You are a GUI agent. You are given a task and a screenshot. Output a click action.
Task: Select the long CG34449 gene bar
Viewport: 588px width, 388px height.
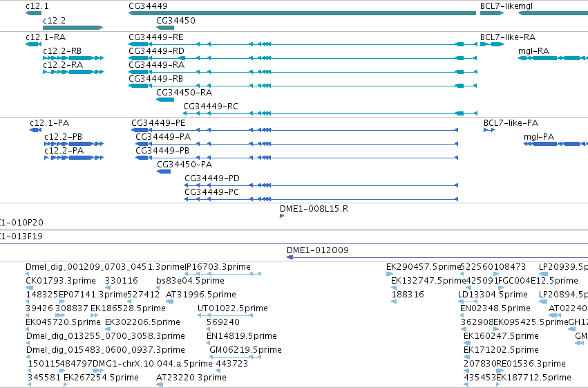[x=302, y=14]
